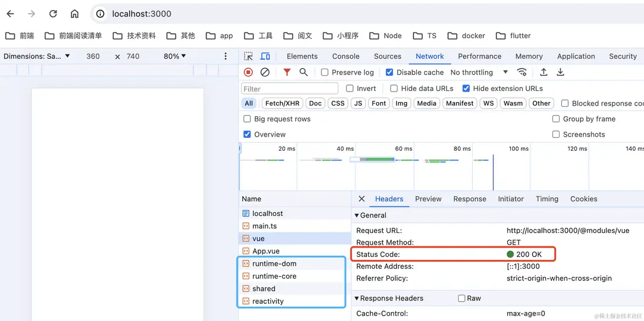644x321 pixels.
Task: Select the All request type filter
Action: [249, 103]
